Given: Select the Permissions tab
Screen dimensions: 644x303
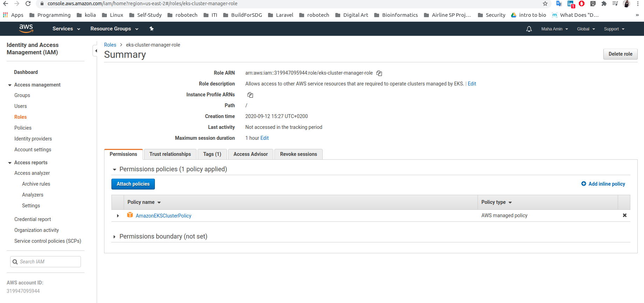Looking at the screenshot, I should click(123, 154).
